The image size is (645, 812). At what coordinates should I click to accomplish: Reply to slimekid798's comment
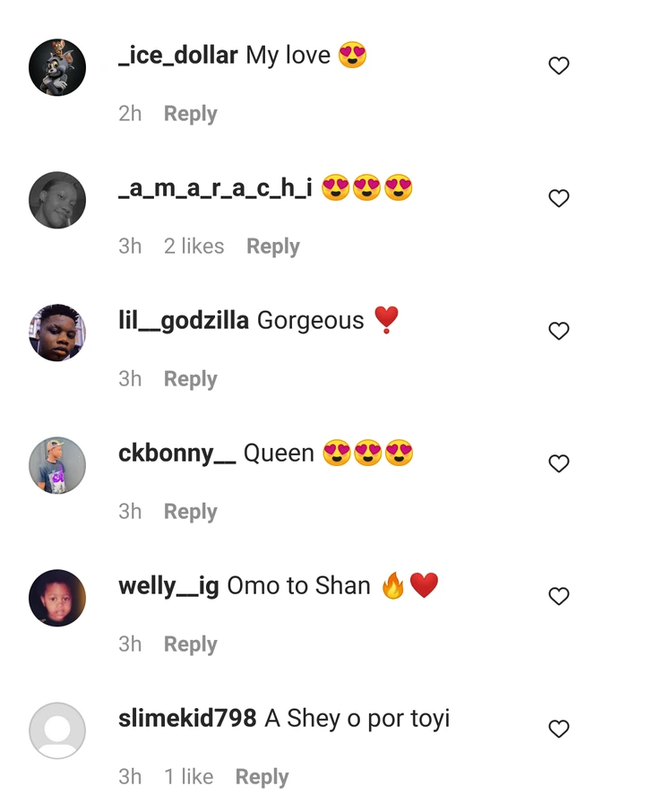[262, 777]
